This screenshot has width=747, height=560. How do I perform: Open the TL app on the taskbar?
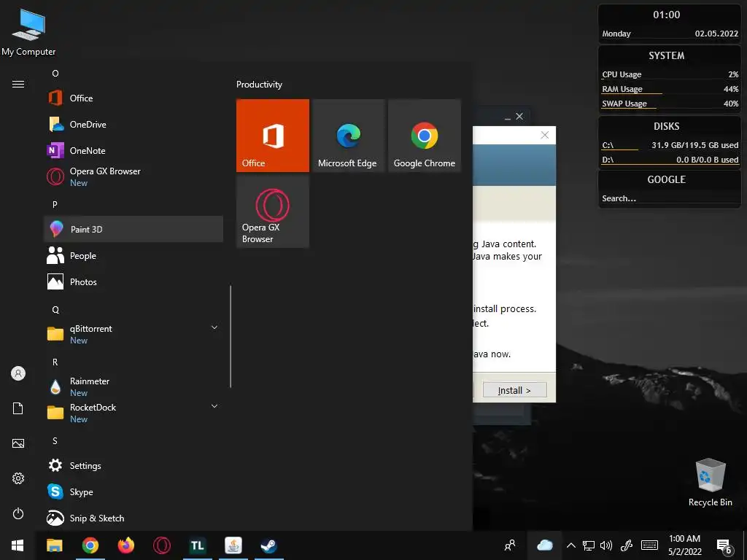[197, 545]
